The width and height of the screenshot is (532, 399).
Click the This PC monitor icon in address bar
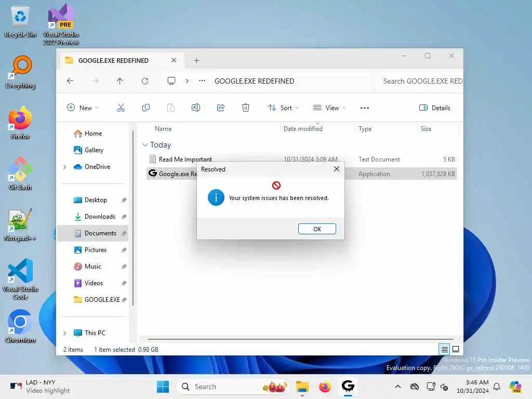pyautogui.click(x=171, y=81)
